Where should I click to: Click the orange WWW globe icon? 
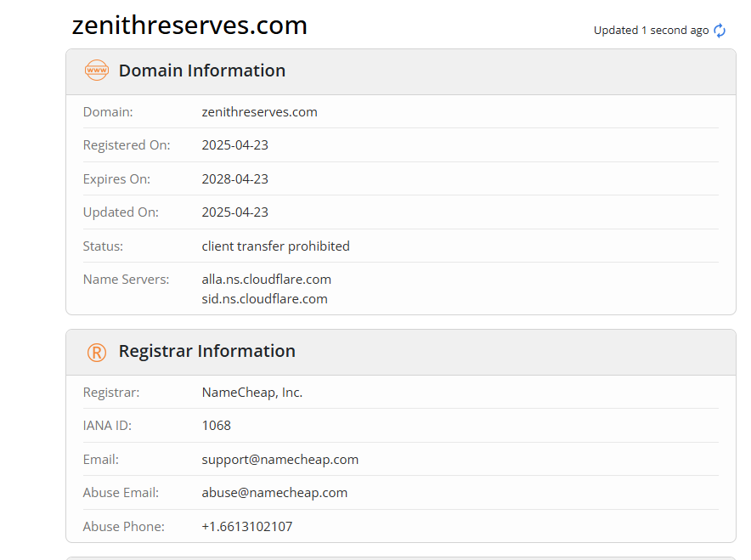97,71
